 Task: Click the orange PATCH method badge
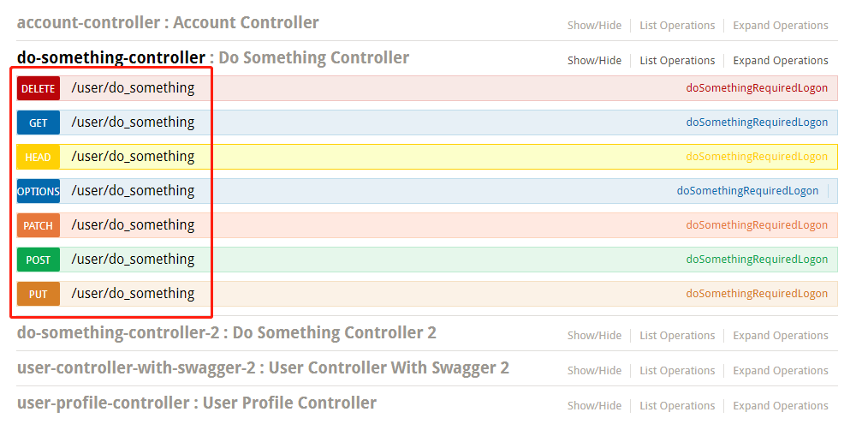tap(39, 225)
